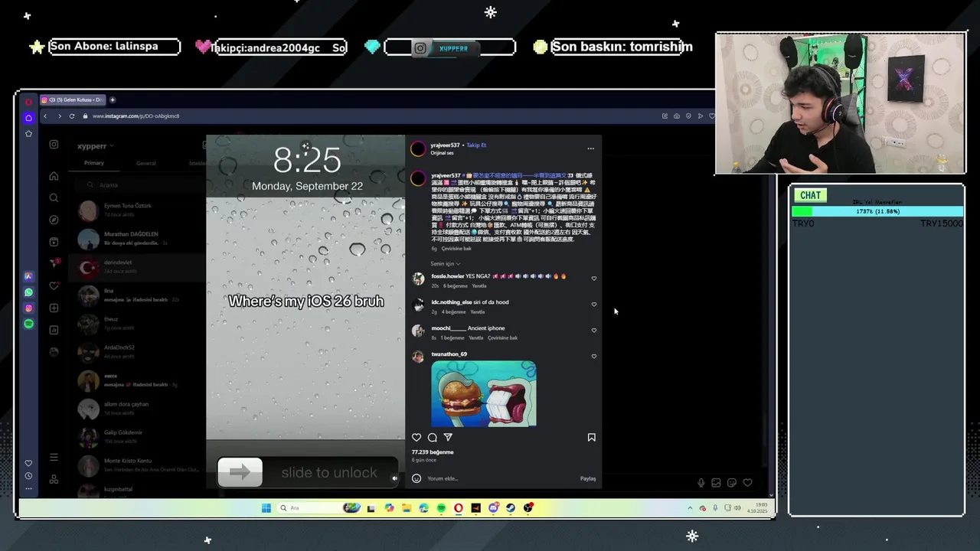Open Instagram Home from sidebar
This screenshot has height=551, width=980.
(x=54, y=176)
